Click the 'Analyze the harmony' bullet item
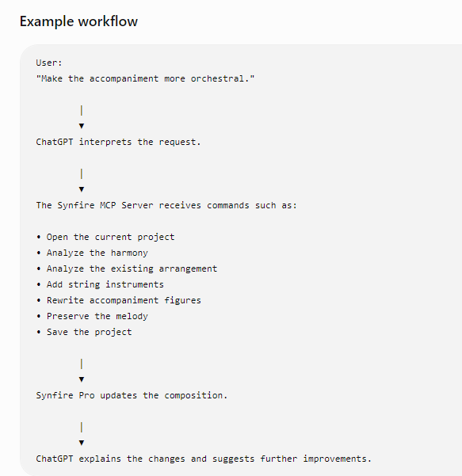 [92, 253]
